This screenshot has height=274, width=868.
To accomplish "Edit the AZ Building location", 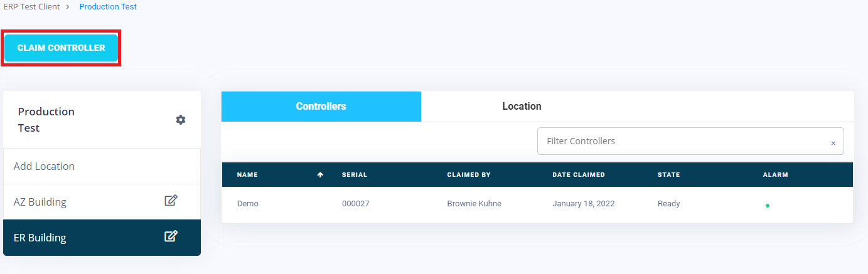I will click(171, 201).
